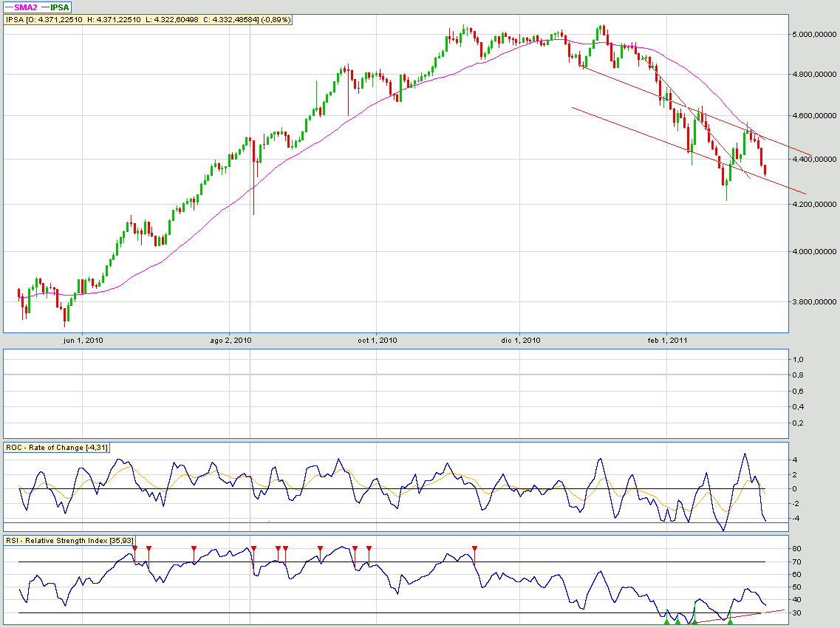The width and height of the screenshot is (840, 628).
Task: Click the jun 1, 2010 date label
Action: pyautogui.click(x=83, y=341)
